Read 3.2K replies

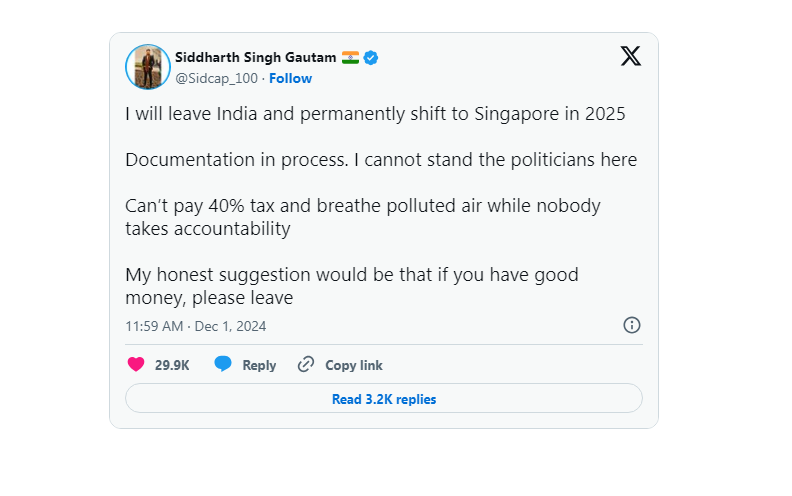(384, 399)
